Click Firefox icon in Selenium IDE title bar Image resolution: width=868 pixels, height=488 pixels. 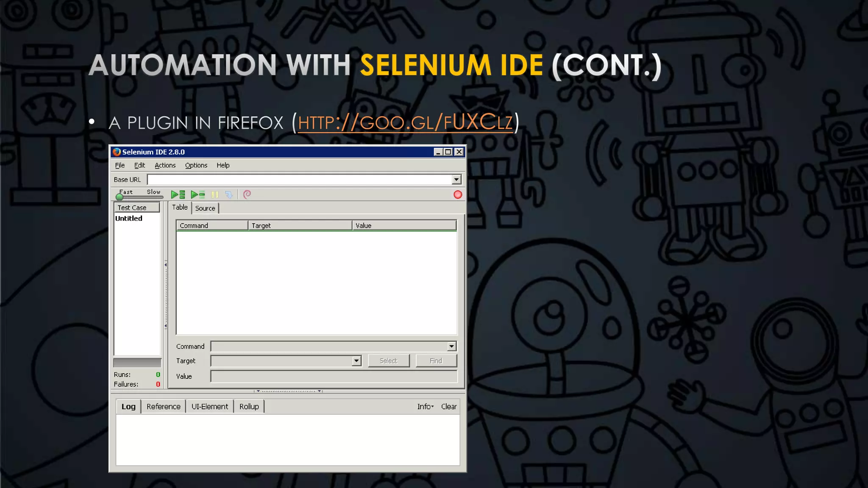coord(117,152)
